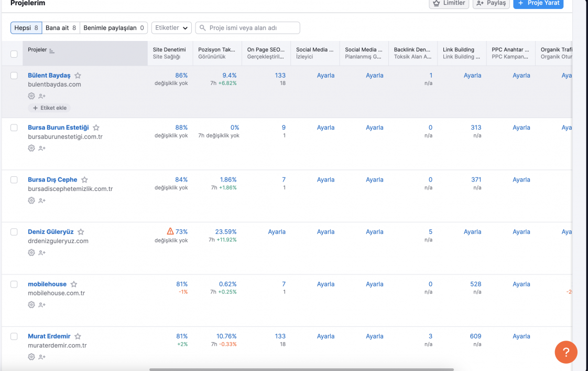Favorite the mobilehouse project with star
588x371 pixels.
74,284
